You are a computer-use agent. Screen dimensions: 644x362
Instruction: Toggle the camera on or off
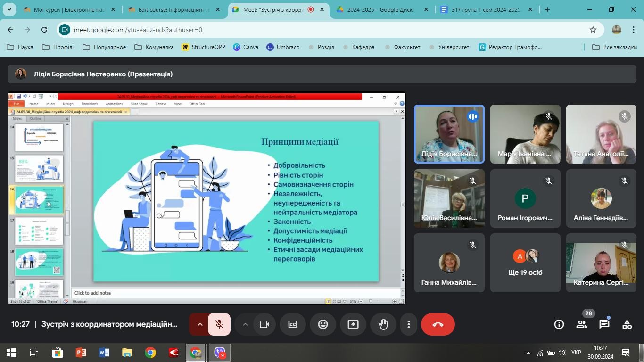click(264, 324)
